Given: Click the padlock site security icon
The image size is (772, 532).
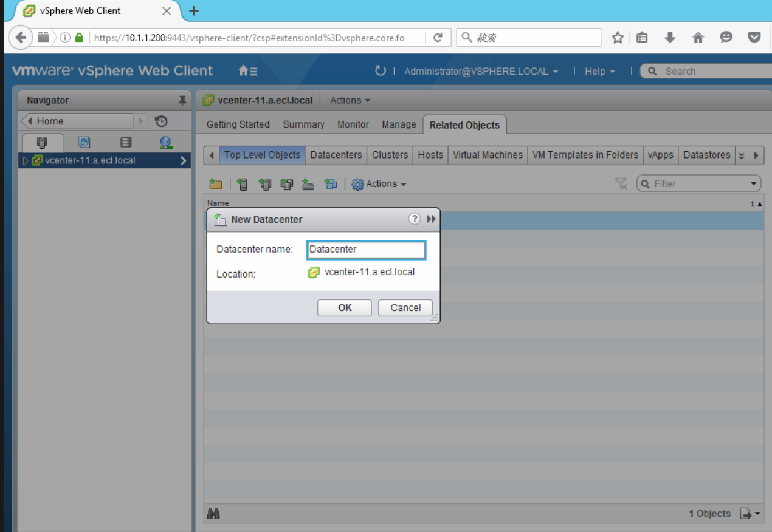Looking at the screenshot, I should [79, 38].
